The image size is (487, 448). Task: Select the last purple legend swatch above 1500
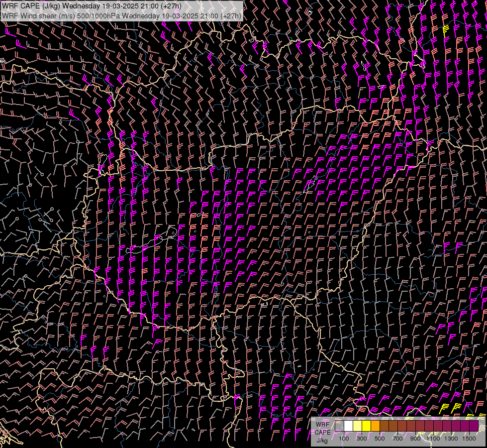coord(474,426)
